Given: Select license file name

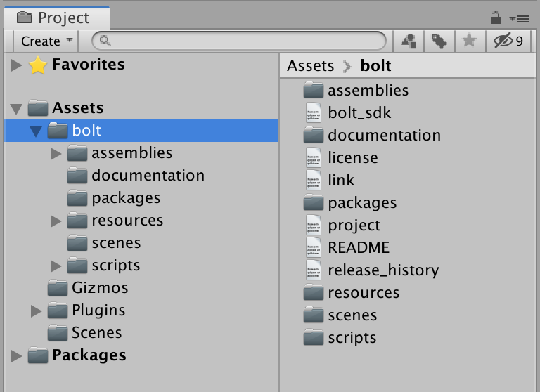Looking at the screenshot, I should point(353,157).
